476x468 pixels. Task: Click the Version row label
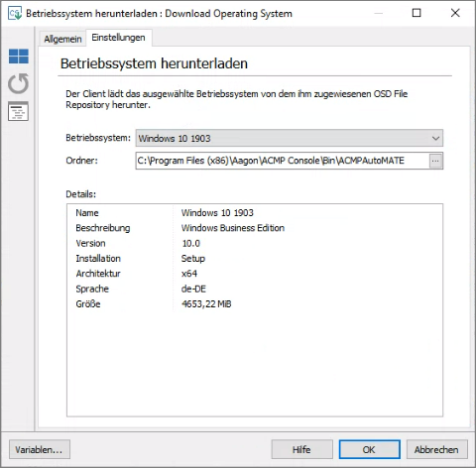tap(90, 243)
